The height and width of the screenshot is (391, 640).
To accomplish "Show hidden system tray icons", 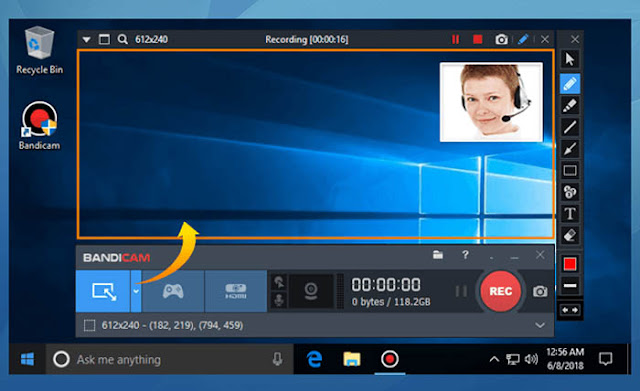I will tap(494, 360).
